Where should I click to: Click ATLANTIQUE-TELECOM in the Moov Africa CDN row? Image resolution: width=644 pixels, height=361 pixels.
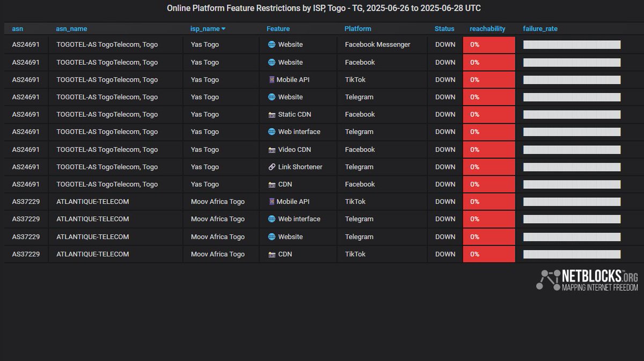pyautogui.click(x=92, y=254)
